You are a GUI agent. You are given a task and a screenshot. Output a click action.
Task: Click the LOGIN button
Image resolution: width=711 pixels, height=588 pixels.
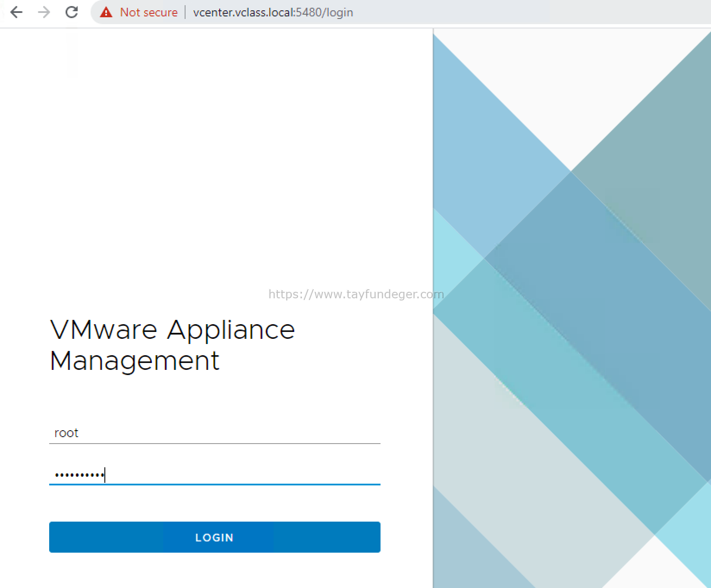click(214, 537)
